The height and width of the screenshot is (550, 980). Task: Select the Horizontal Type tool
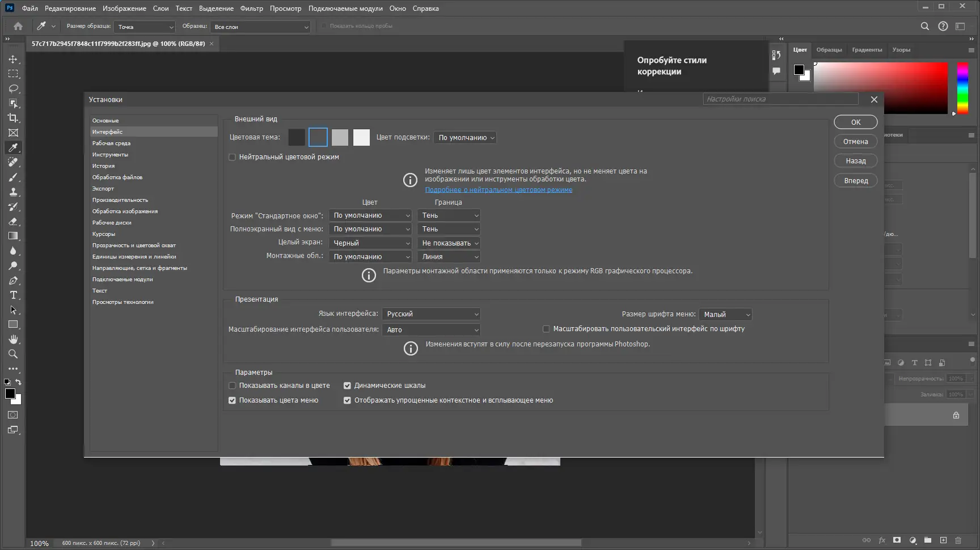[x=13, y=295]
